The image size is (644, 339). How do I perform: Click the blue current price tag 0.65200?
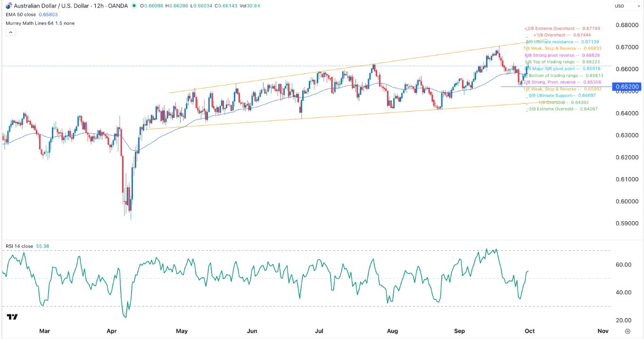(627, 87)
